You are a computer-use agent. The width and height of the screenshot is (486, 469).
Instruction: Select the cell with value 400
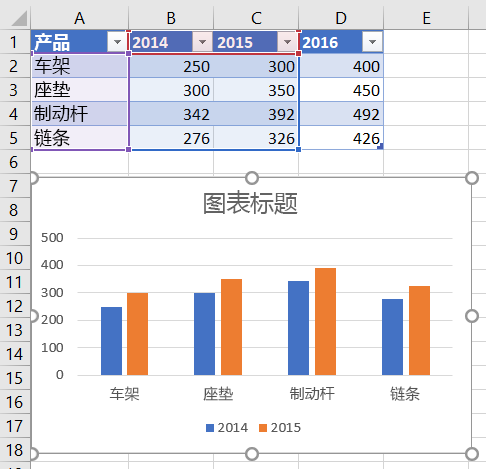[341, 66]
